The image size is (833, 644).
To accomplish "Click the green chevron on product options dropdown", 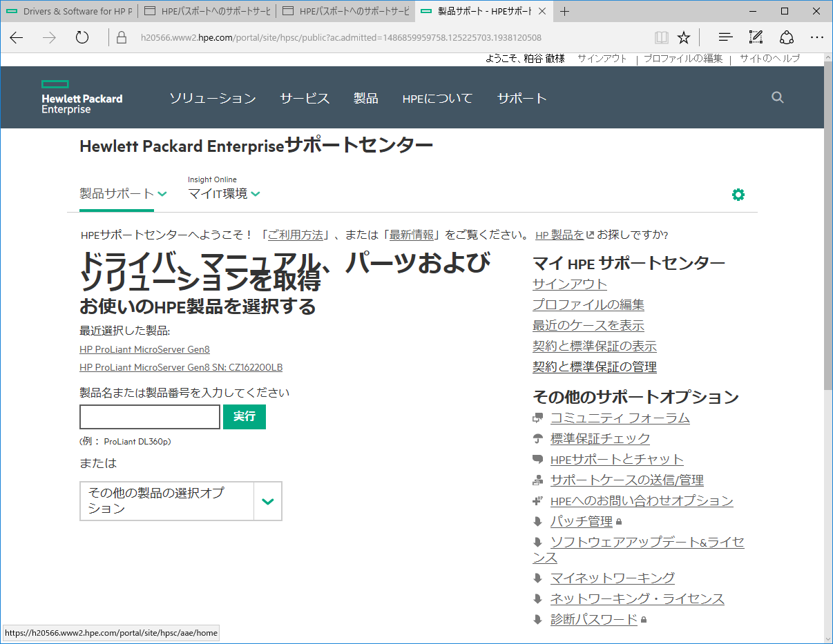I will click(268, 501).
